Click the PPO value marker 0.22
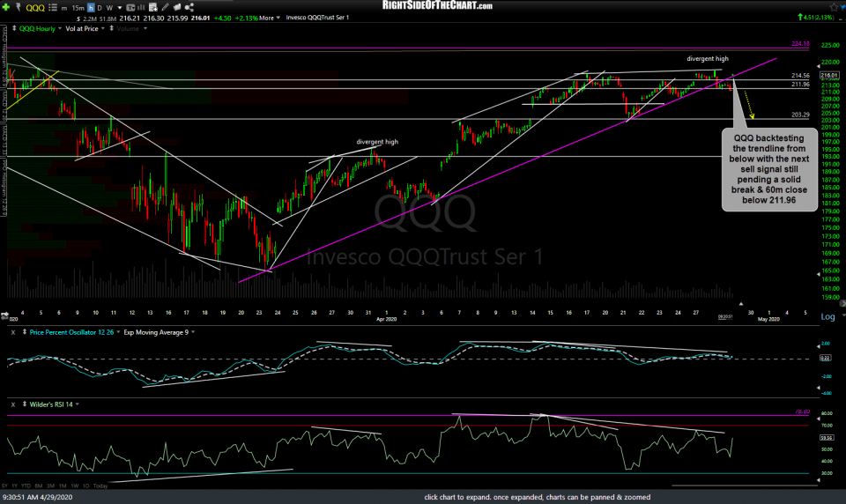The height and width of the screenshot is (504, 846). [x=826, y=359]
